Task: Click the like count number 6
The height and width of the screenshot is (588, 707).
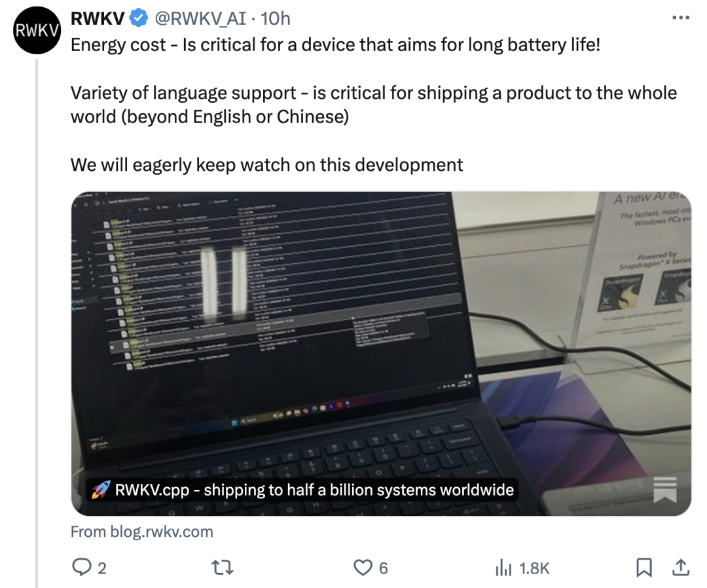Action: coord(383,568)
